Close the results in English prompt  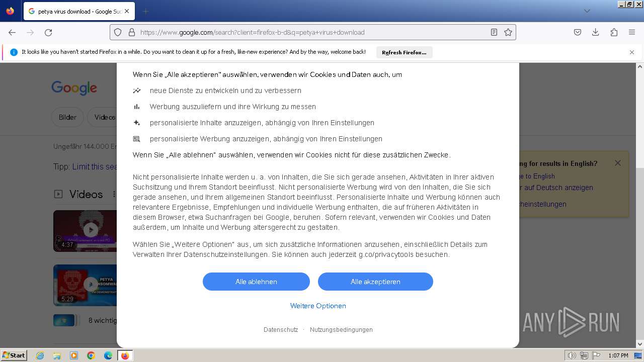618,163
